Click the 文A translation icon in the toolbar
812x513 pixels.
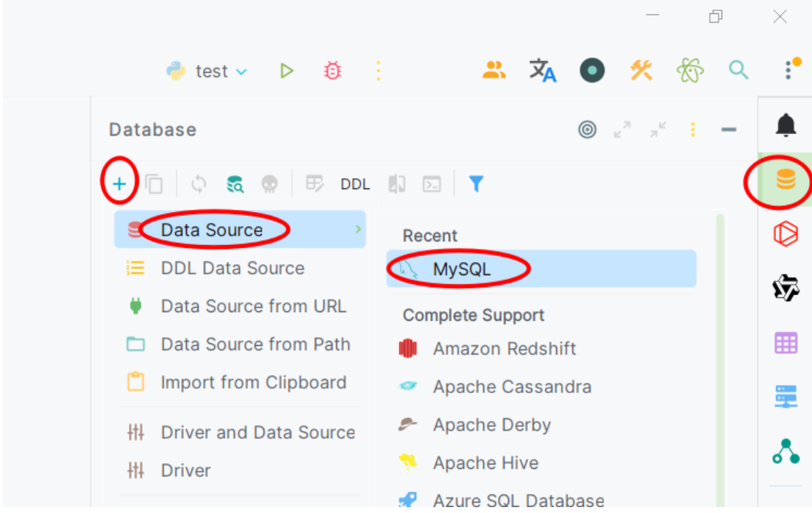[x=543, y=71]
